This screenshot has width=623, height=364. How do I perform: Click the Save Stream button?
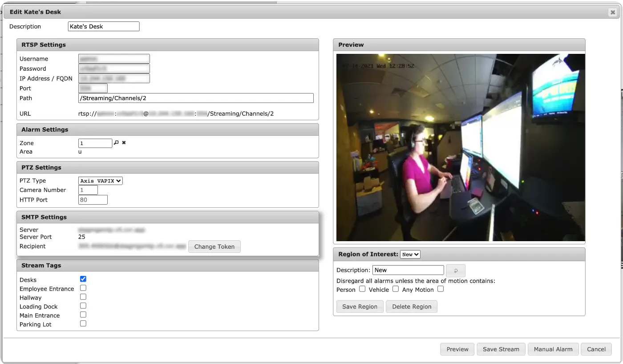click(x=501, y=349)
